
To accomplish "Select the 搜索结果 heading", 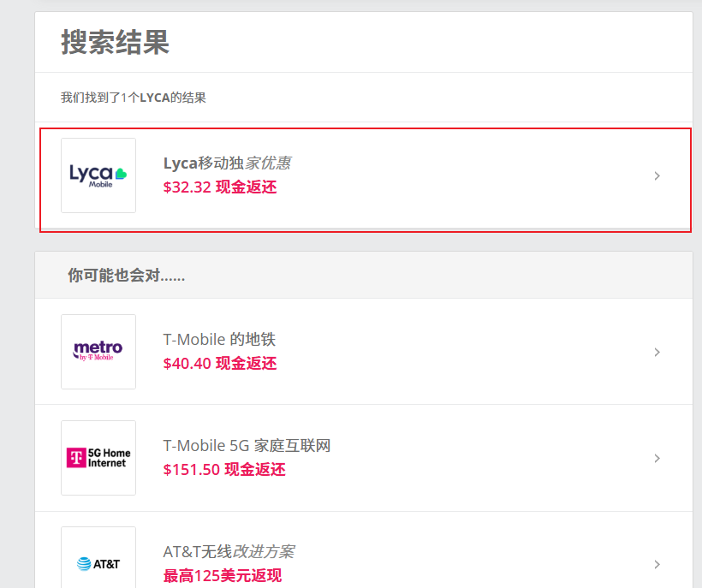I will pyautogui.click(x=115, y=43).
